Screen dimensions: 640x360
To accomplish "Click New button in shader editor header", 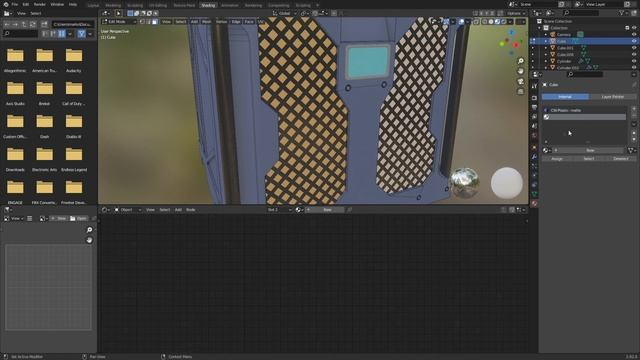I will click(327, 210).
